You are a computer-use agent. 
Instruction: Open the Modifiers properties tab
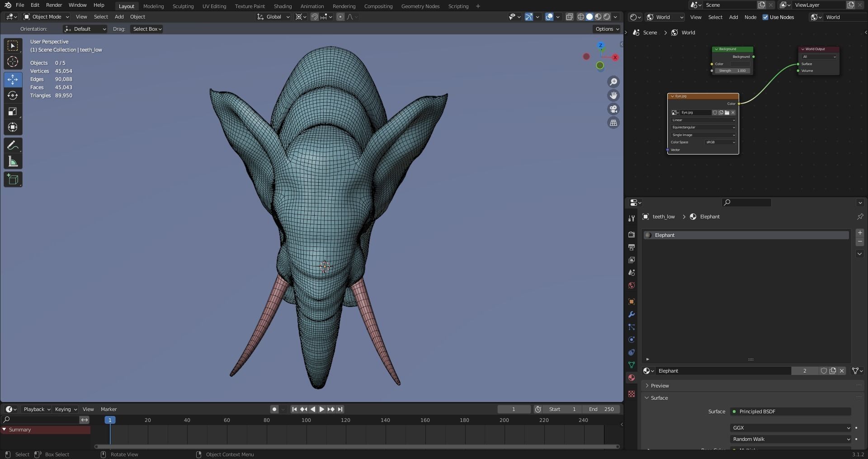pos(632,314)
